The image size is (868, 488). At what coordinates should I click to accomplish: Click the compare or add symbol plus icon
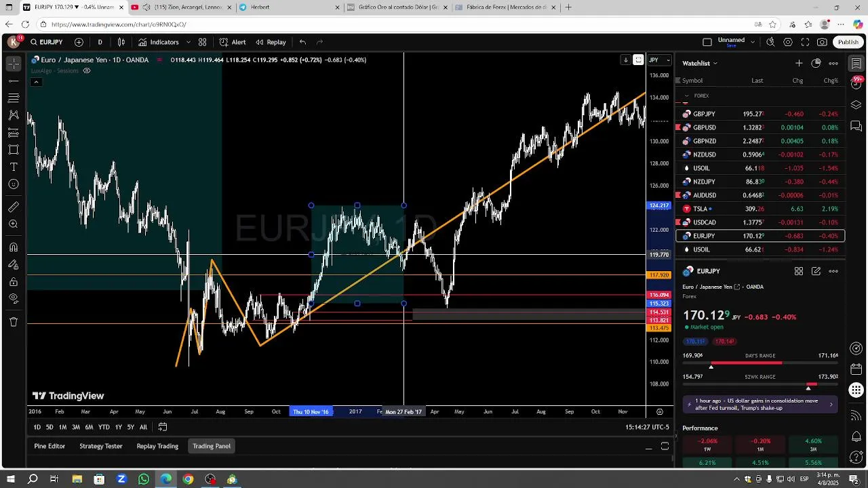tap(79, 42)
